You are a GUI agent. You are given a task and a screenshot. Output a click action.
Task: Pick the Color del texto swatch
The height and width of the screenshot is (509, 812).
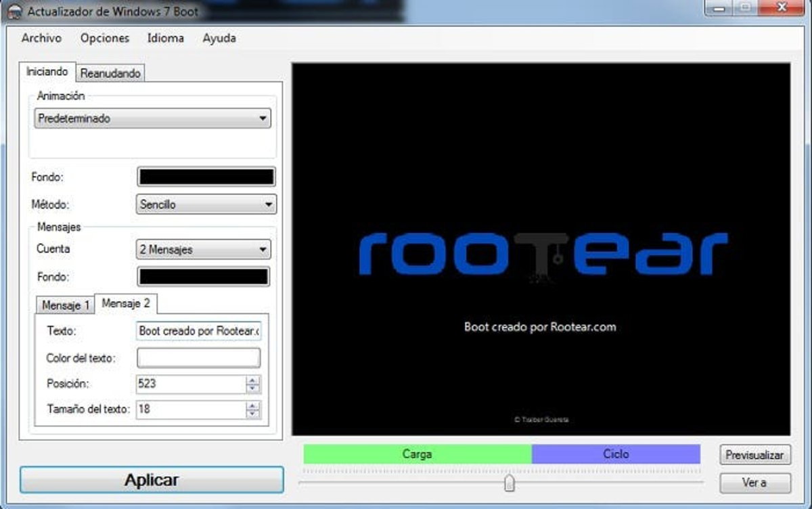point(198,358)
